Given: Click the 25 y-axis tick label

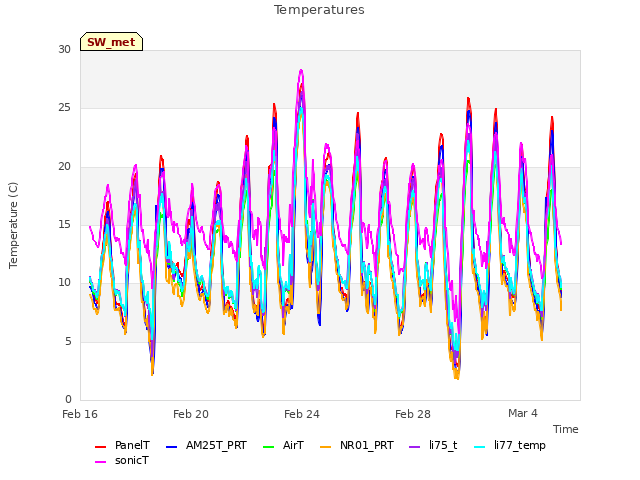Looking at the screenshot, I should pyautogui.click(x=64, y=108).
